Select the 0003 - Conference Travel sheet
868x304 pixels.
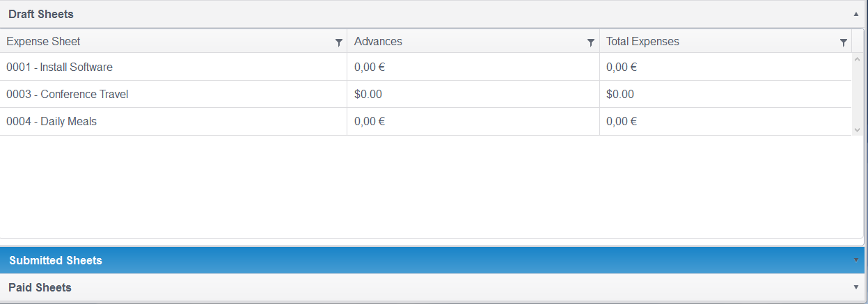pyautogui.click(x=67, y=95)
